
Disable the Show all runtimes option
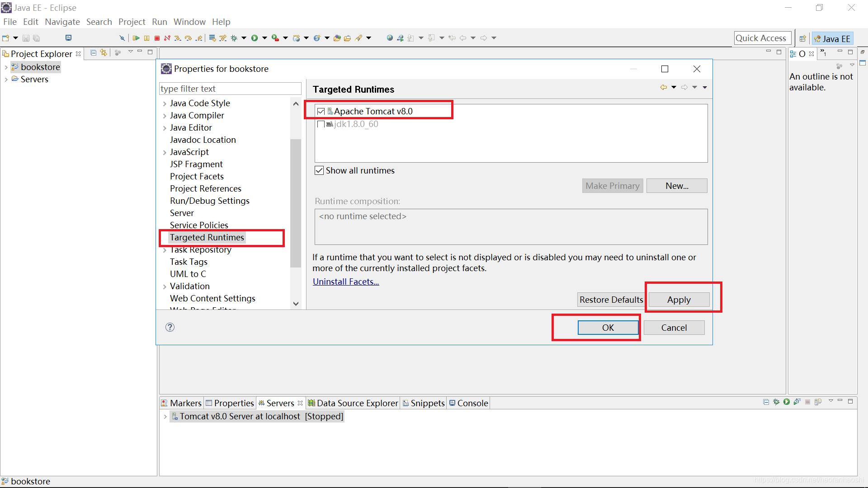(319, 170)
